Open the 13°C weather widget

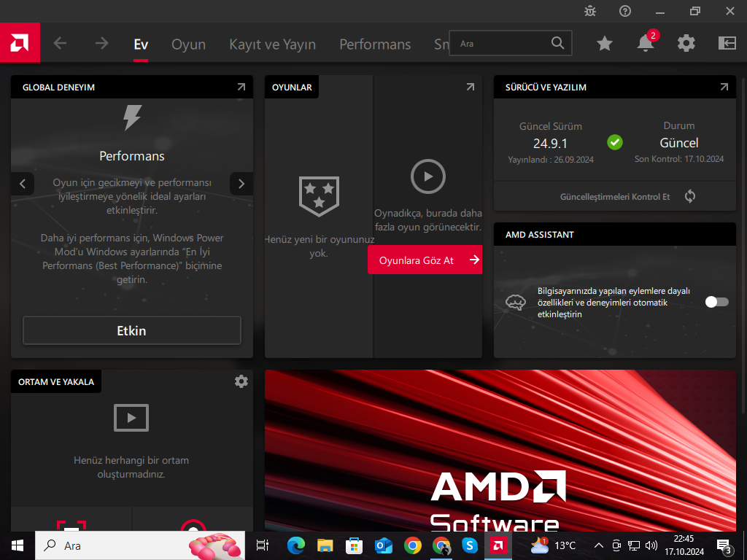coord(553,545)
